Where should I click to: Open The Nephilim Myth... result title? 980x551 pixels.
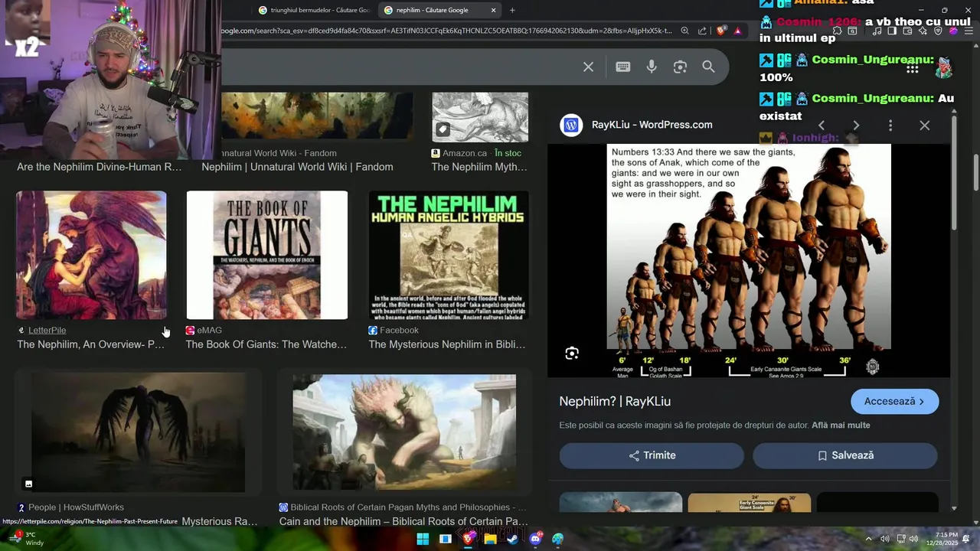click(x=479, y=168)
